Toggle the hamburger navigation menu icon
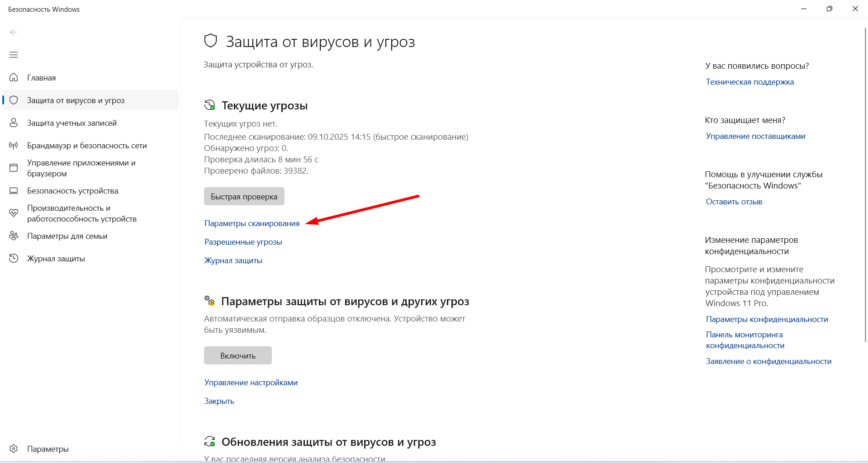868x463 pixels. point(14,55)
